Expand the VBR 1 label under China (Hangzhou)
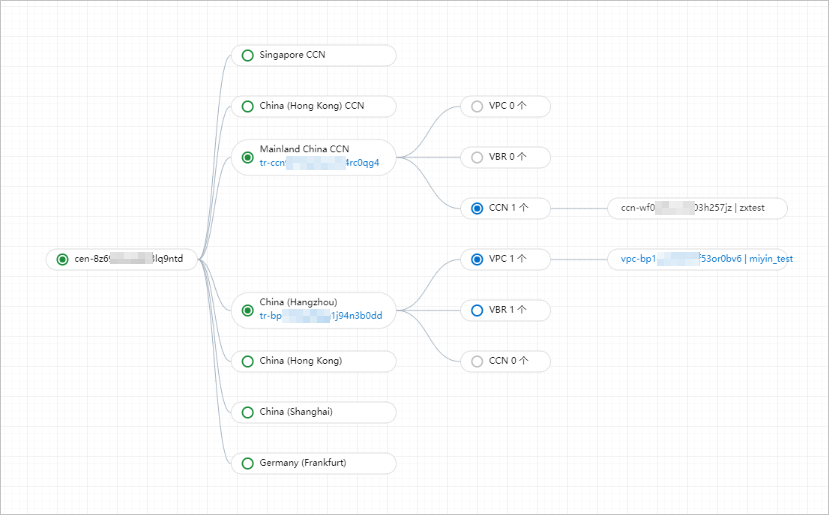The height and width of the screenshot is (515, 829). [x=508, y=309]
